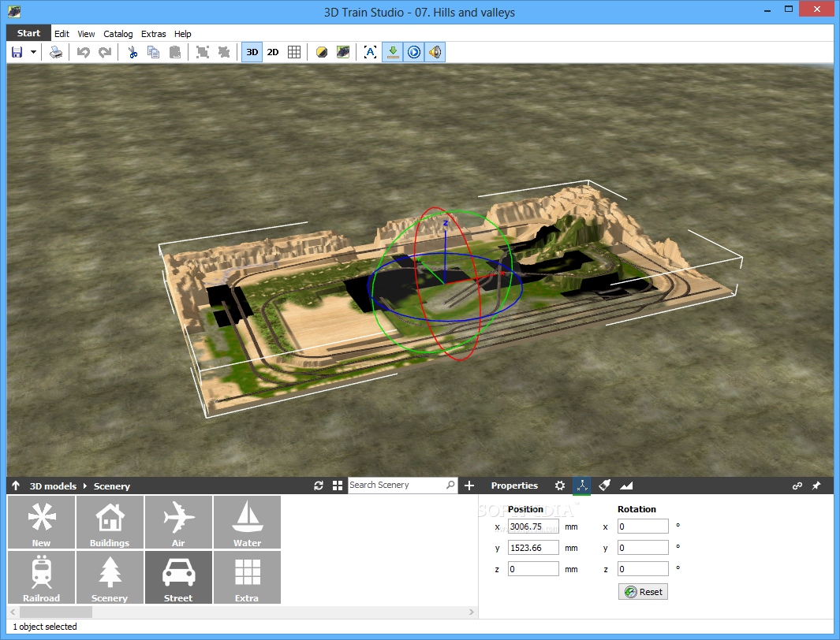Click the Print icon in toolbar
This screenshot has height=640, width=840.
[56, 52]
